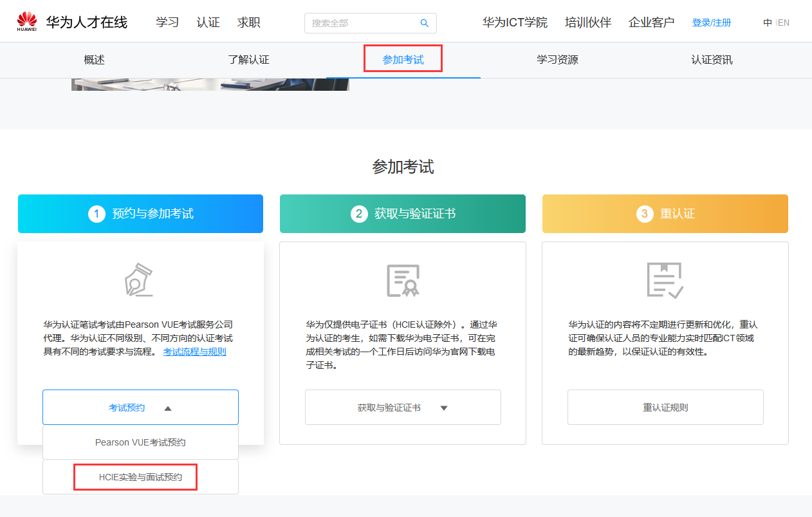Expand the 获取与验证证书 dropdown
Image resolution: width=812 pixels, height=517 pixels.
pos(403,407)
